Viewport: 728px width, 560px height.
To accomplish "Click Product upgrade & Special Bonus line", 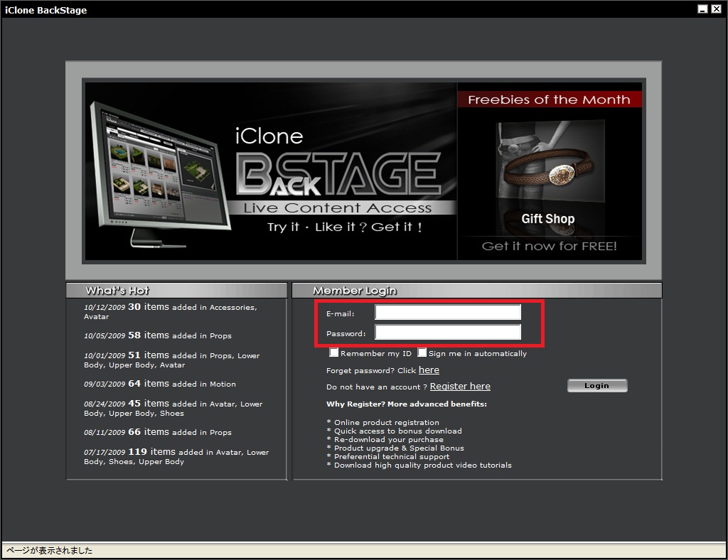I will 395,448.
